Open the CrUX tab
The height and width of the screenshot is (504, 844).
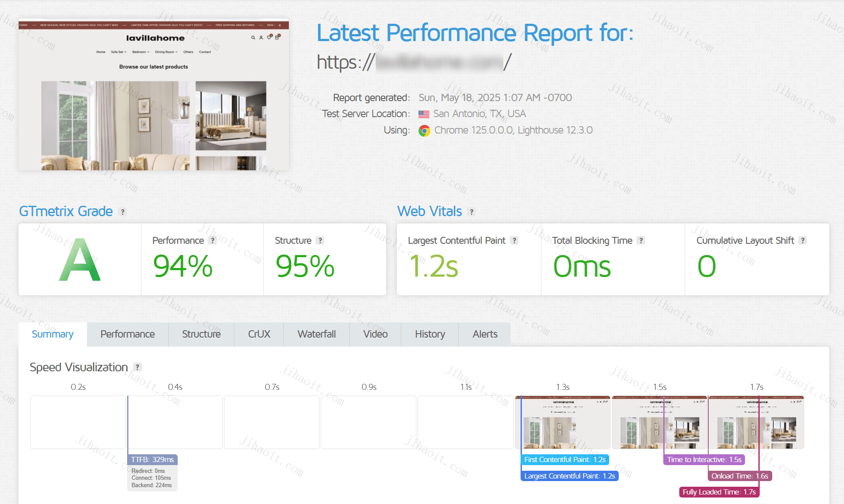pyautogui.click(x=259, y=334)
